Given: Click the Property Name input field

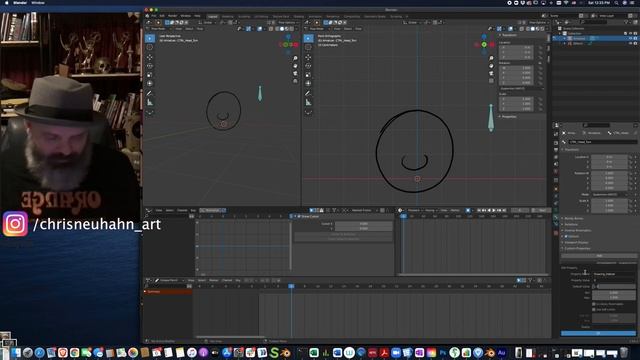Looking at the screenshot, I should [x=613, y=274].
